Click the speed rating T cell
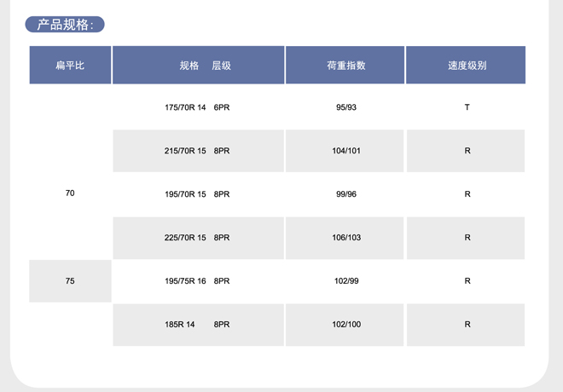 pyautogui.click(x=466, y=107)
